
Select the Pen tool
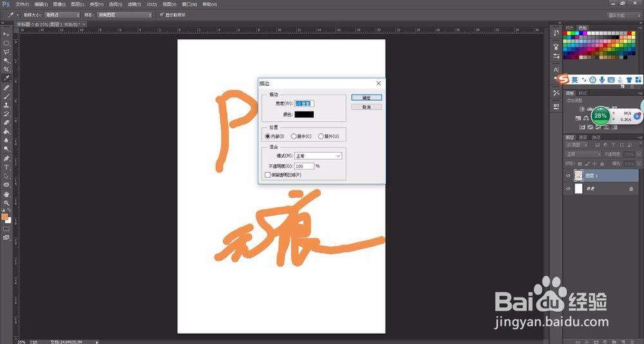(x=6, y=158)
